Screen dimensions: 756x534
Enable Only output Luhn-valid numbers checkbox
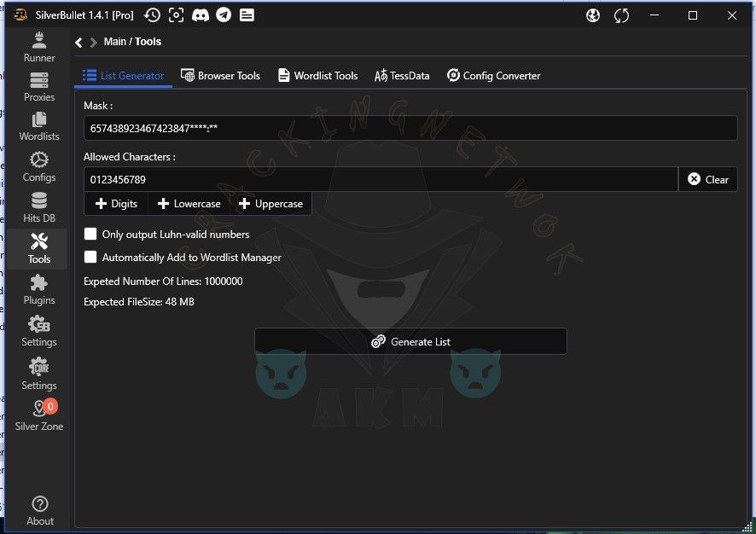coord(90,234)
